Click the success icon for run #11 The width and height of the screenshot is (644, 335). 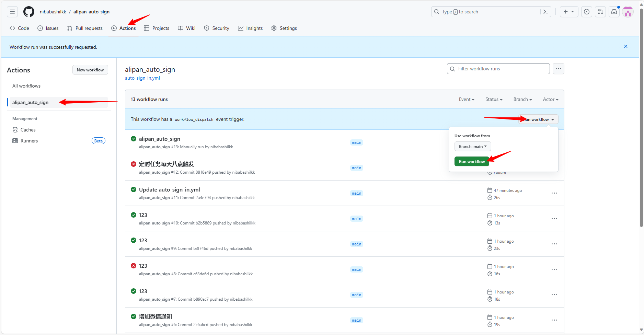coord(134,189)
